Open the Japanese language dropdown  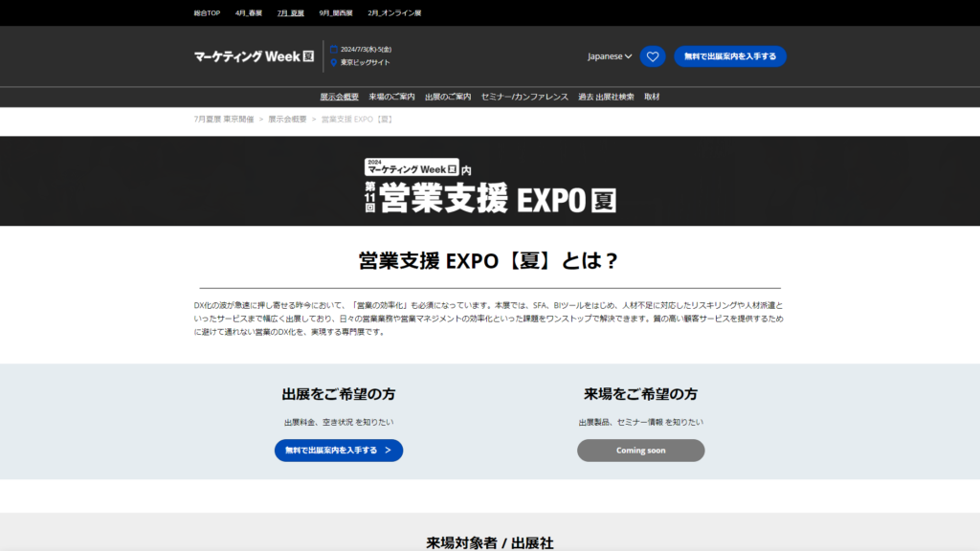[x=610, y=56]
